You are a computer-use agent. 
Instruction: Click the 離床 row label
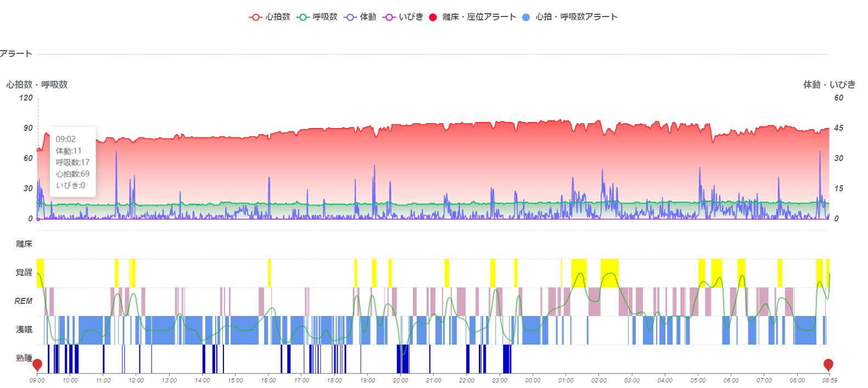point(24,244)
